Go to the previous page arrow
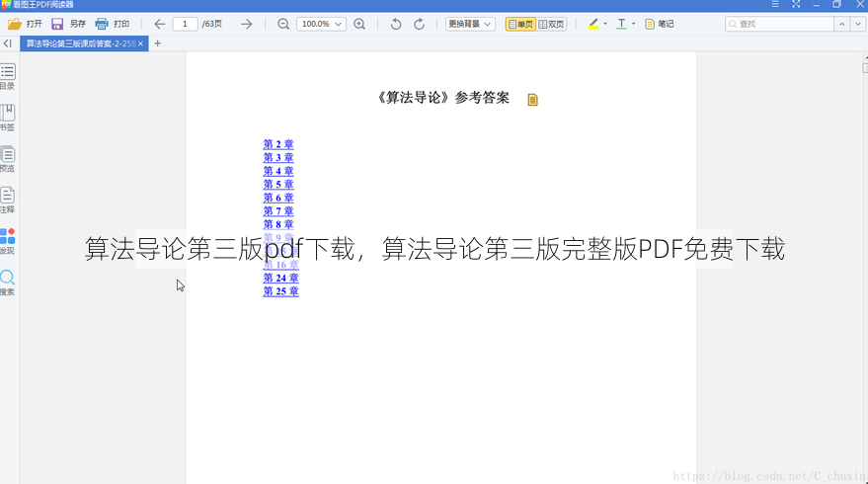 (x=159, y=24)
